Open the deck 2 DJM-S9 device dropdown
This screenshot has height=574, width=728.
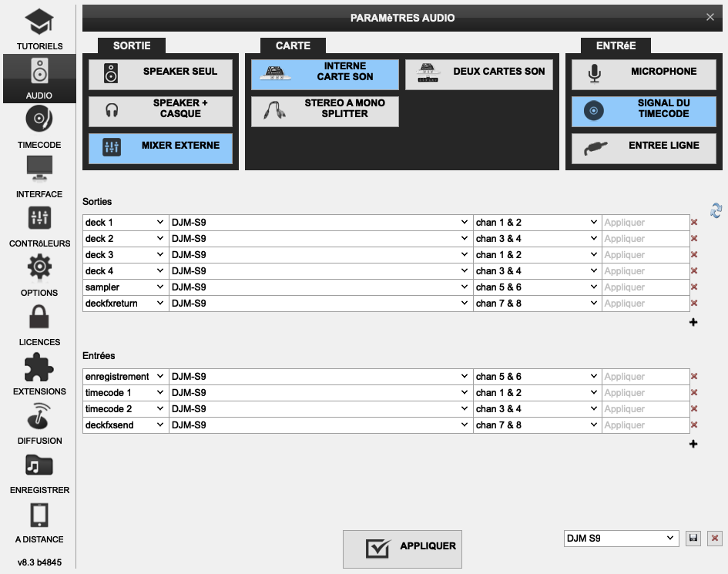point(320,239)
